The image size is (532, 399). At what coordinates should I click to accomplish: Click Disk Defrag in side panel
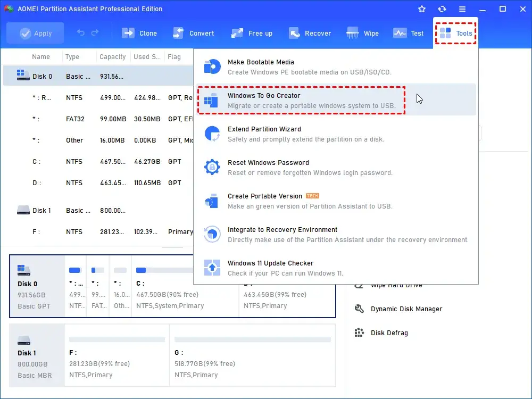(x=389, y=333)
